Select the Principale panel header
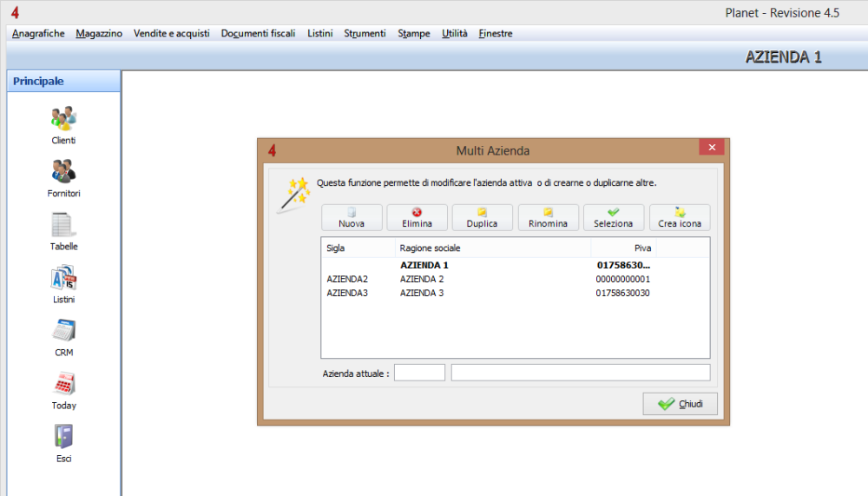 click(x=63, y=81)
